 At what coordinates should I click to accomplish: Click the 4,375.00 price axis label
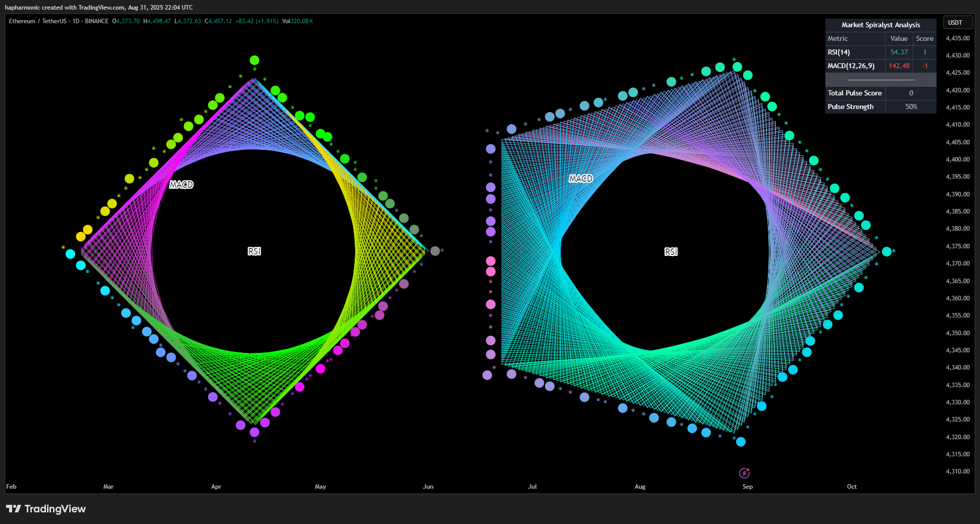coord(958,246)
